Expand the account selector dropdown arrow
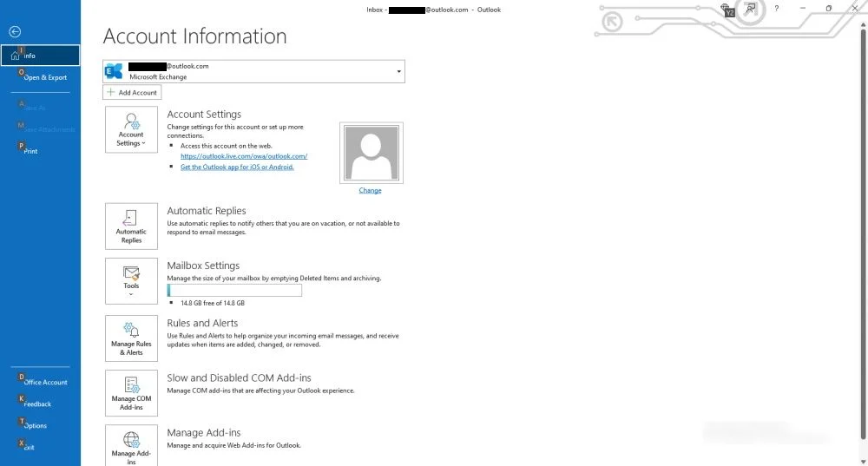The image size is (868, 466). click(398, 71)
